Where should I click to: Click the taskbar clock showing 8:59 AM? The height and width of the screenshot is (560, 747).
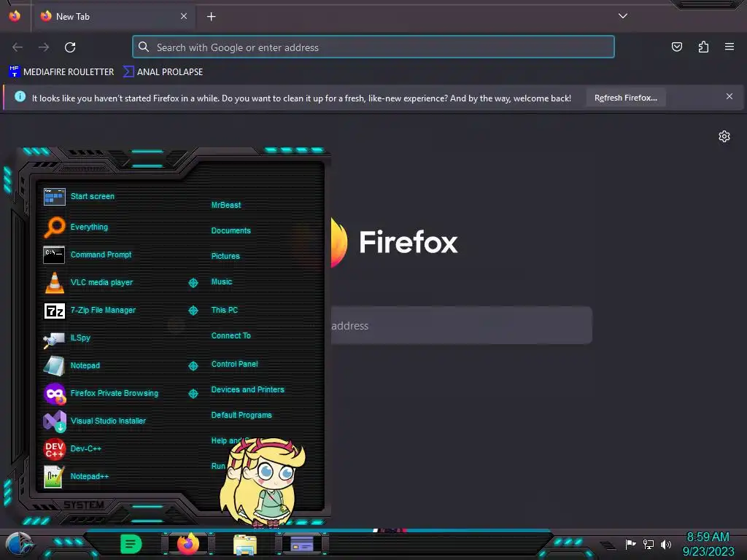click(708, 544)
